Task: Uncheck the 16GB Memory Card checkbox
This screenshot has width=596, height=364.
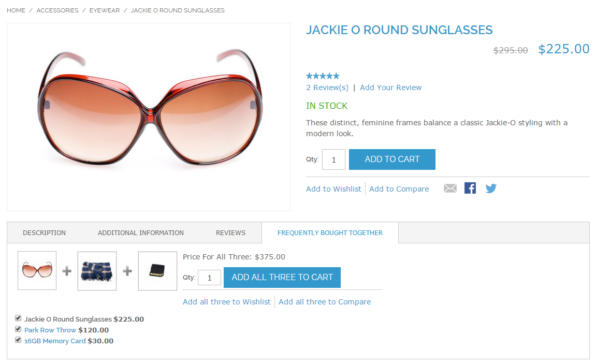Action: [x=18, y=340]
